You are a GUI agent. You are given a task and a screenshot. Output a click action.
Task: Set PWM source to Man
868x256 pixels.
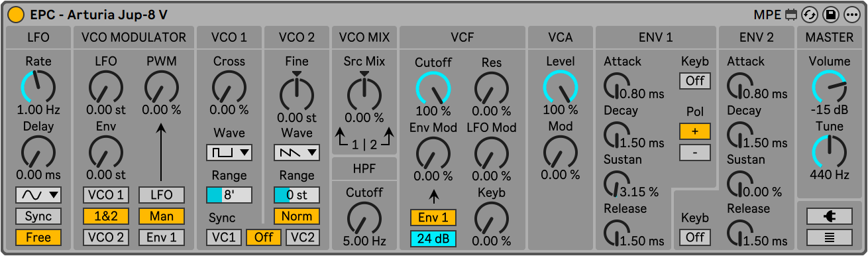pos(162,216)
